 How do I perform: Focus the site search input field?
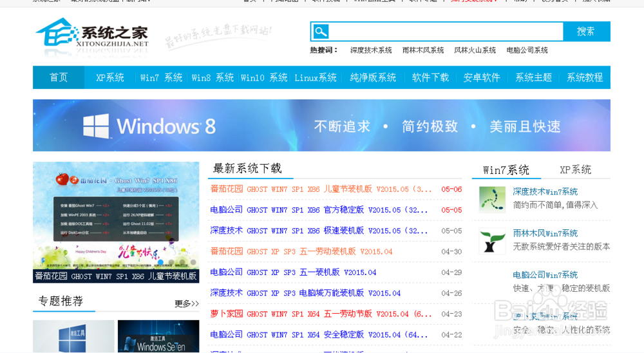pos(446,32)
